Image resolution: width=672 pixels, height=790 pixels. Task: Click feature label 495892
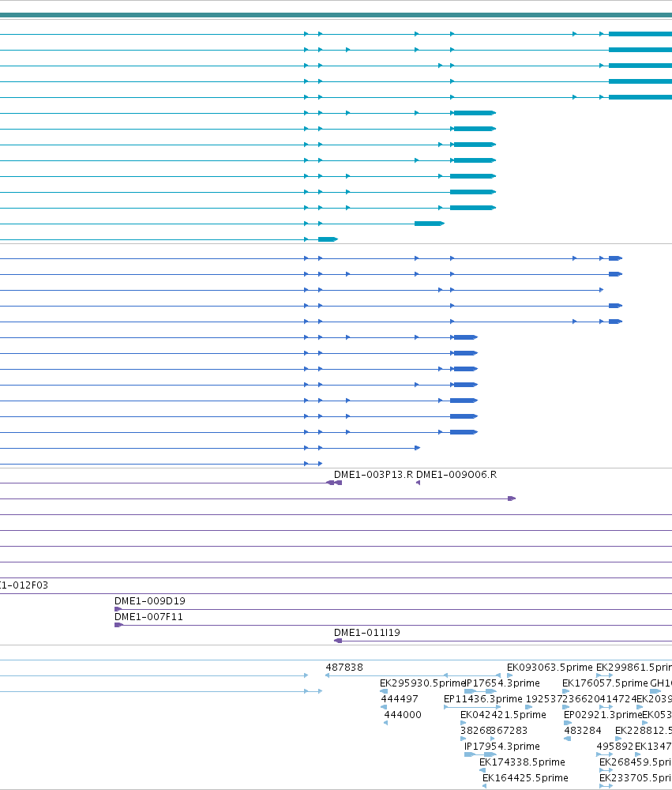[x=614, y=747]
